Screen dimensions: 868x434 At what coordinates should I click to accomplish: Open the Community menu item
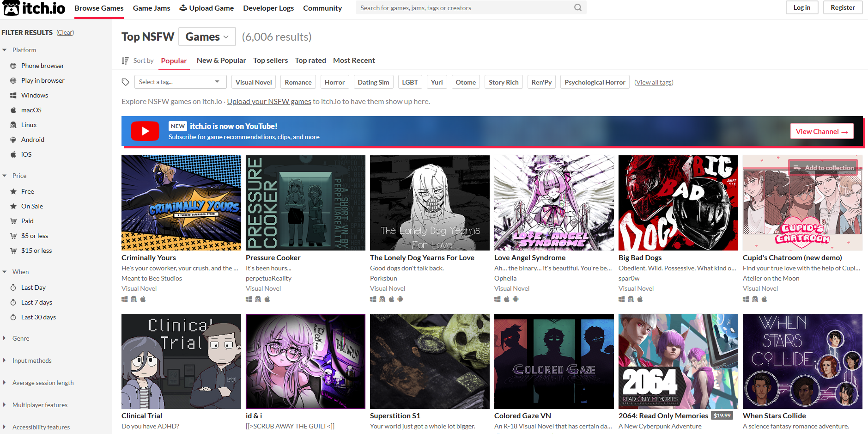point(322,8)
